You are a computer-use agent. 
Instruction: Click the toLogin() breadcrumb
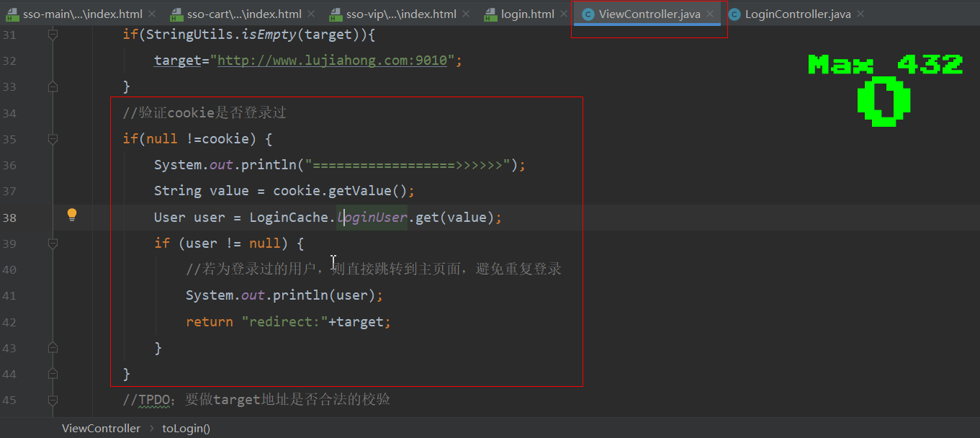(186, 428)
